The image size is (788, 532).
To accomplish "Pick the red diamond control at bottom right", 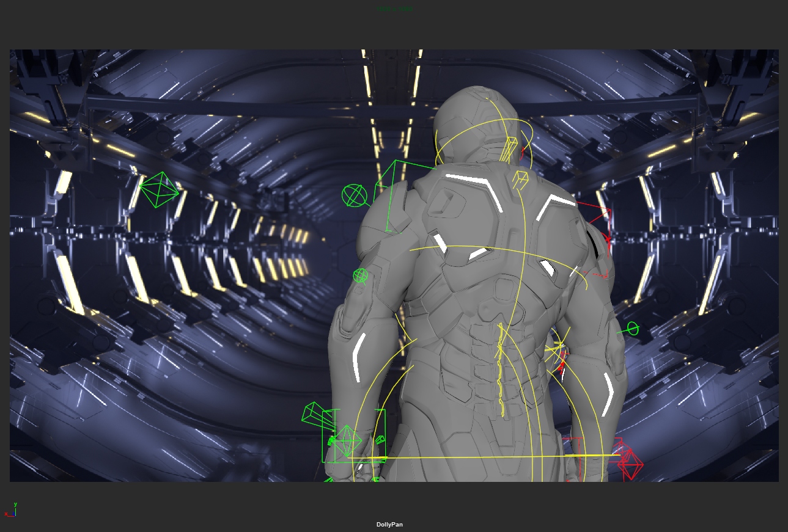I will [x=630, y=465].
